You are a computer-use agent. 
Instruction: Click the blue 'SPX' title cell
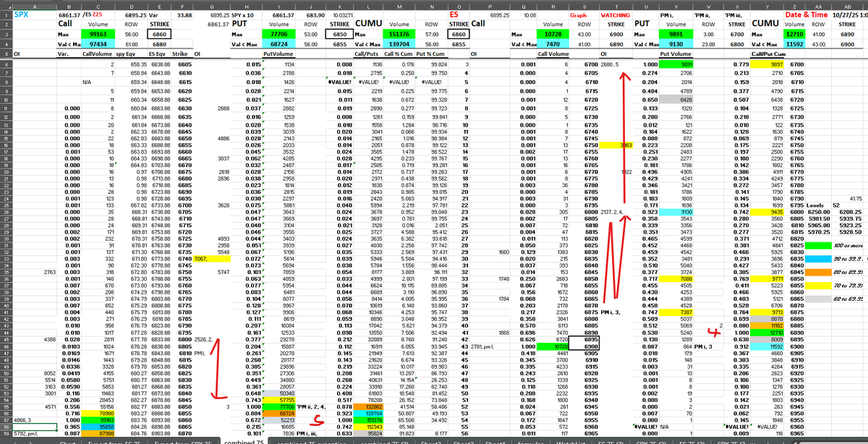(33, 14)
